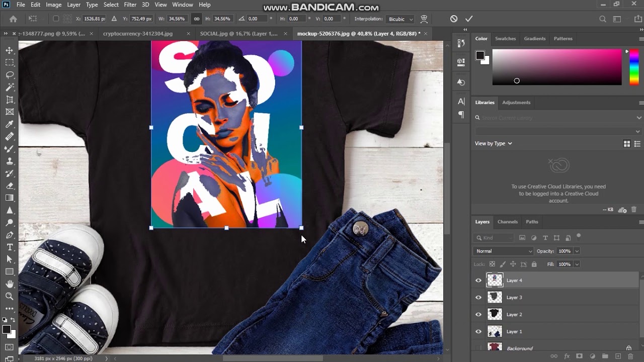Add a layer mask in the Layers panel

580,356
